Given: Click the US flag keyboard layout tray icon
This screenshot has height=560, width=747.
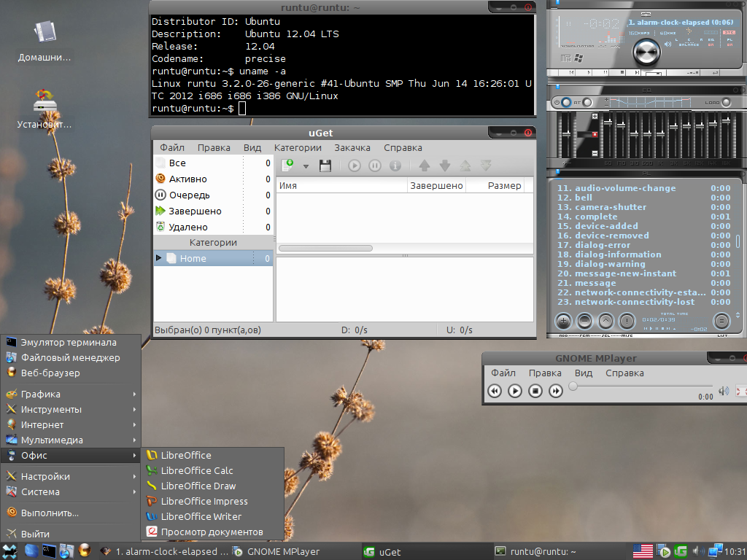Looking at the screenshot, I should [643, 551].
